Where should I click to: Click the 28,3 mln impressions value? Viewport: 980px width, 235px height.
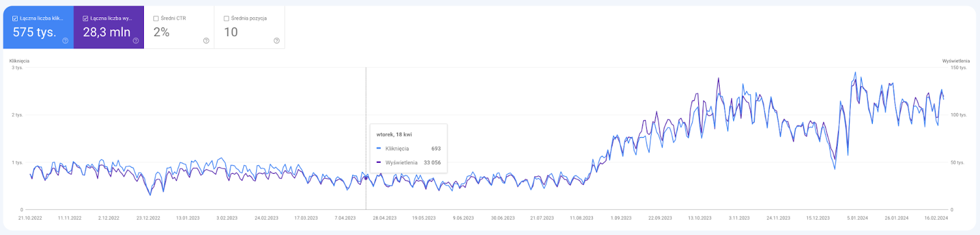click(107, 32)
